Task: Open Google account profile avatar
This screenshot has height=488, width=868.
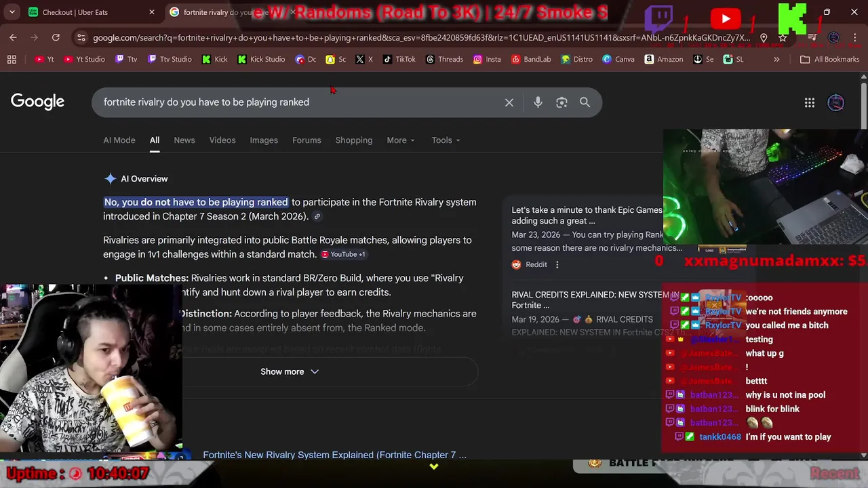Action: point(835,102)
